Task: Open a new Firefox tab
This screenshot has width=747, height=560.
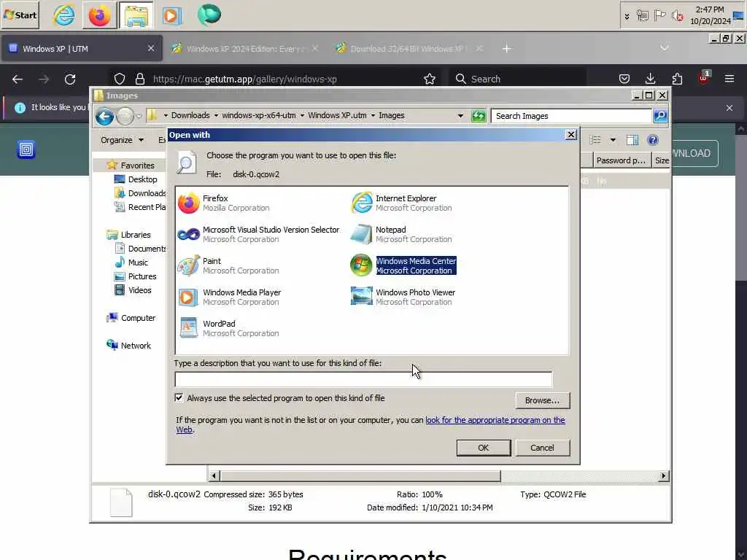Action: coord(506,49)
